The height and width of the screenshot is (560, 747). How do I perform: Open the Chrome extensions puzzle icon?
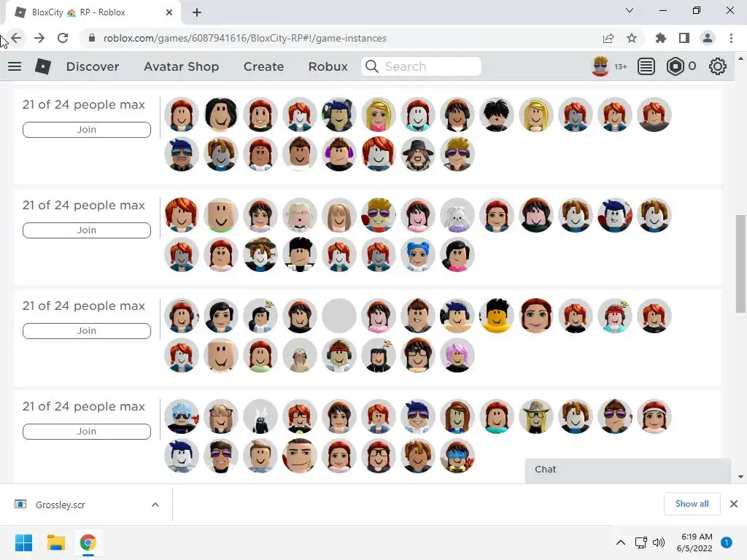tap(661, 38)
